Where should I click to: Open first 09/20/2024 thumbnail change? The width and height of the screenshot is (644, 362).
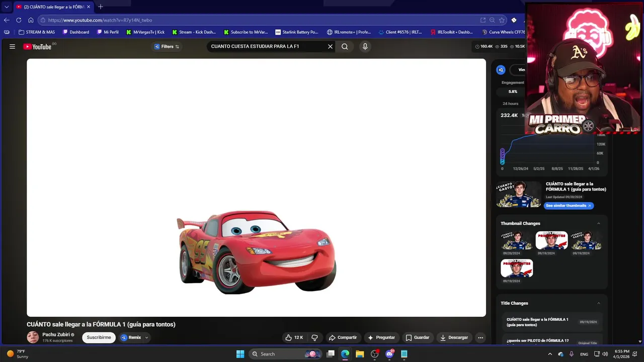[x=517, y=240]
